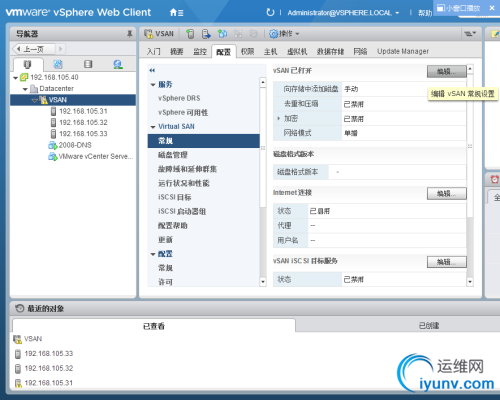Switch to the 入门 tab
This screenshot has height=400, width=500.
[154, 51]
